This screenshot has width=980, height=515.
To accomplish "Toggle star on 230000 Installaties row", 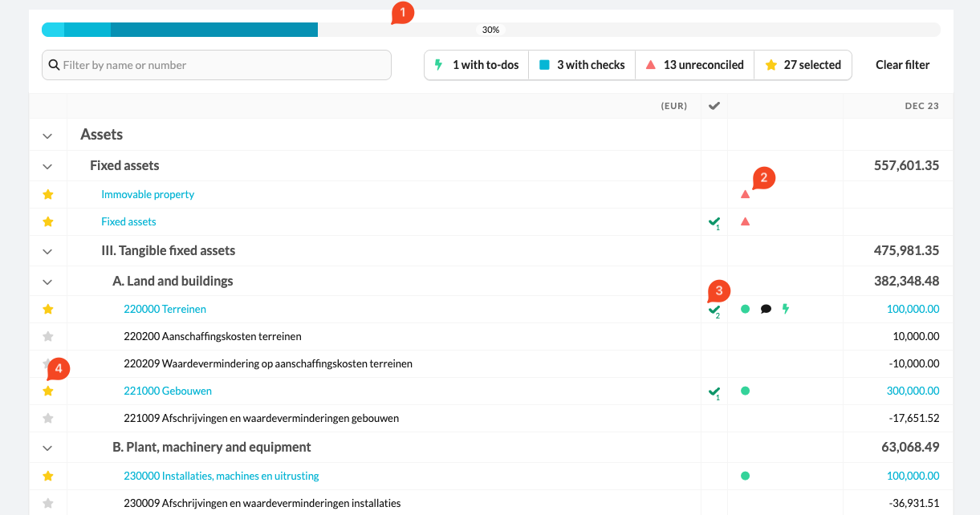I will coord(48,476).
